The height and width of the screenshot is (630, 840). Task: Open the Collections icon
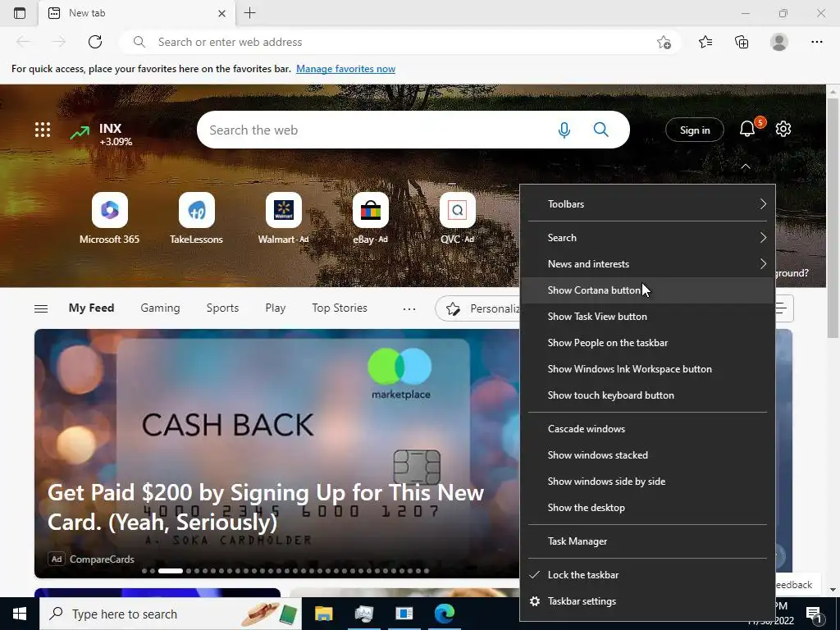tap(742, 42)
